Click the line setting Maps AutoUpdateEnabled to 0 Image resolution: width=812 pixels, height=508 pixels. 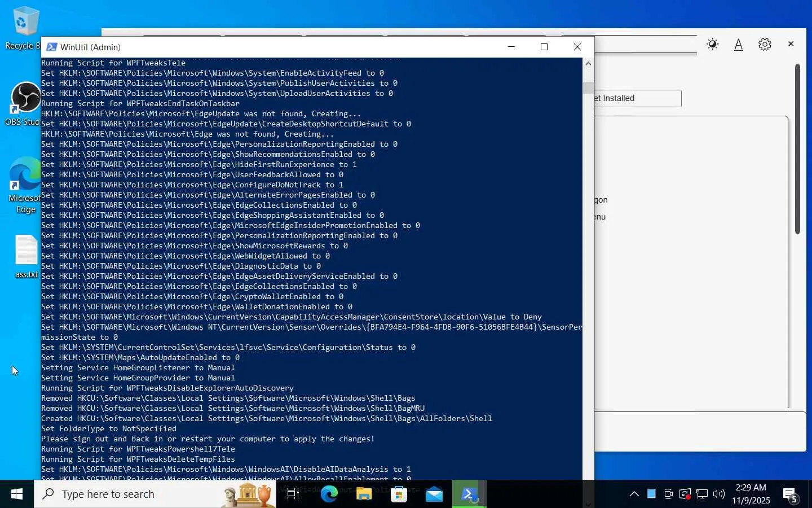140,357
